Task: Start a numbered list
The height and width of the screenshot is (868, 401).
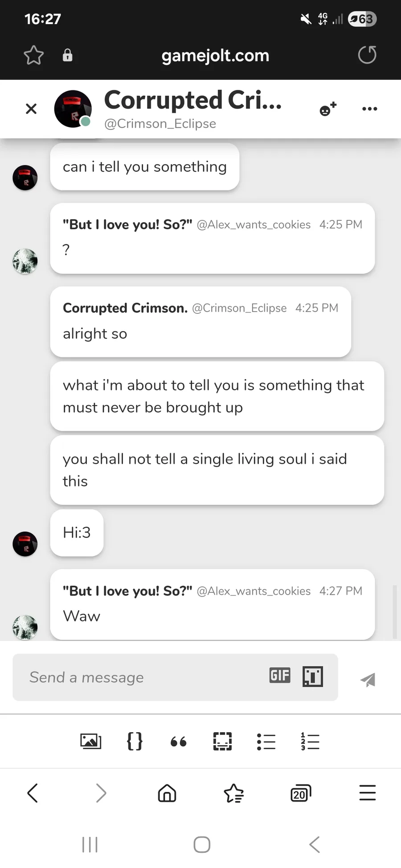Action: tap(310, 742)
